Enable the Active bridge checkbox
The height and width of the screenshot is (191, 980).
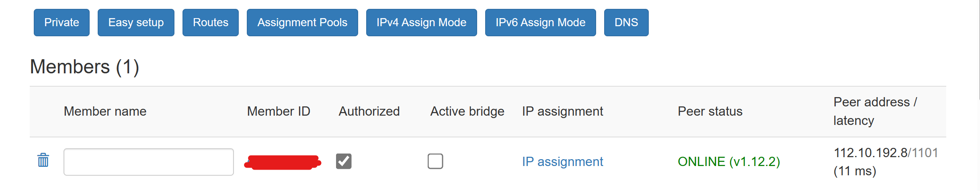point(435,161)
